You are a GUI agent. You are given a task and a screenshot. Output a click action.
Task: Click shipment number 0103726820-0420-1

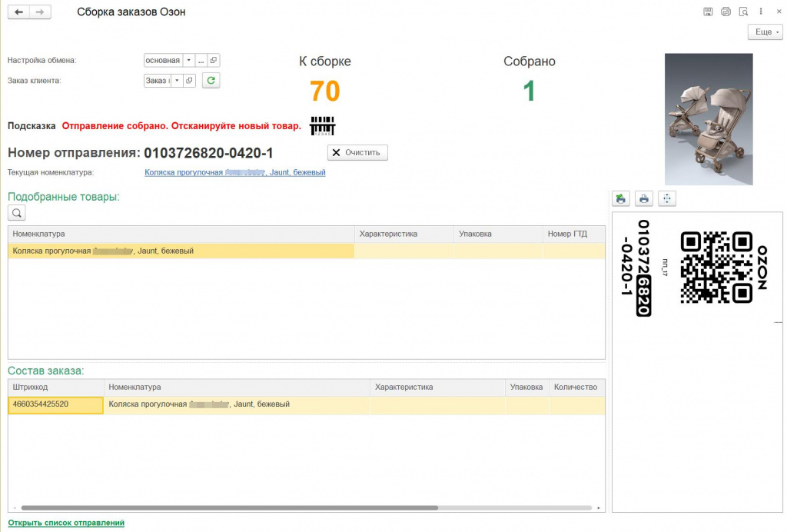(x=208, y=153)
